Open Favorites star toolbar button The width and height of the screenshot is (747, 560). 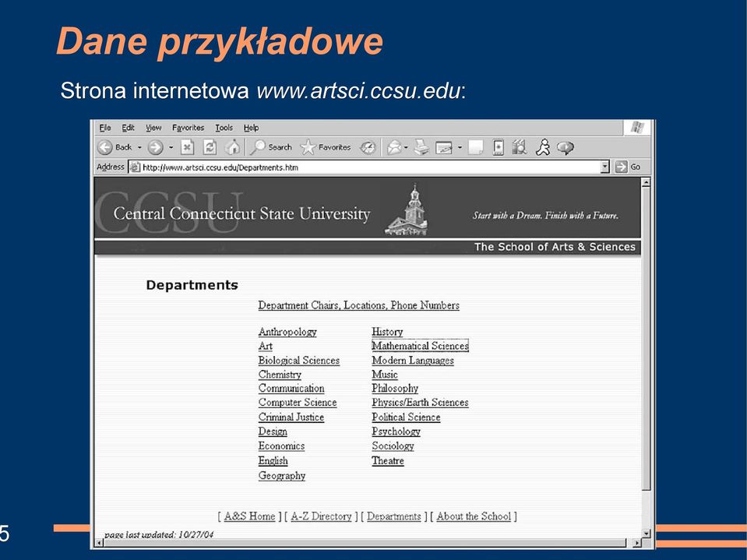[326, 148]
